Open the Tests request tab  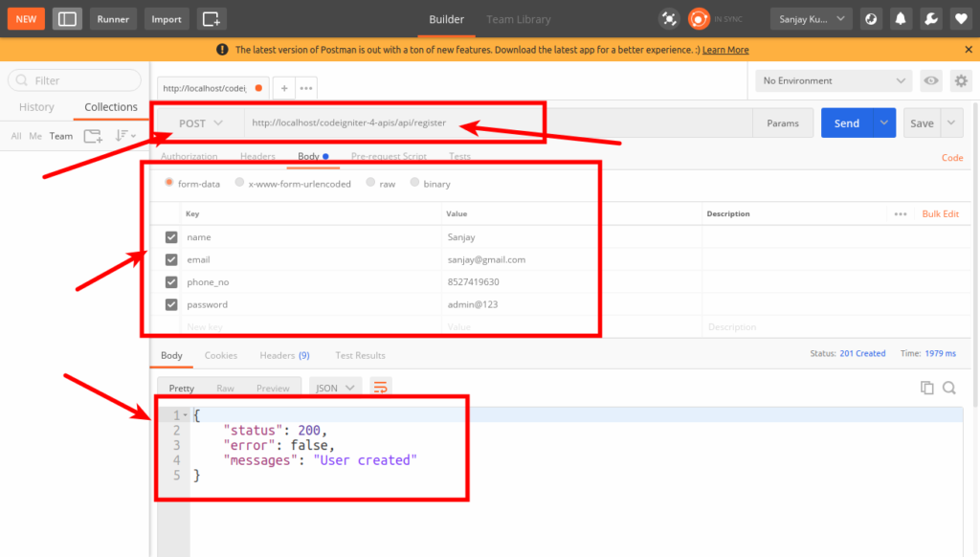tap(459, 156)
